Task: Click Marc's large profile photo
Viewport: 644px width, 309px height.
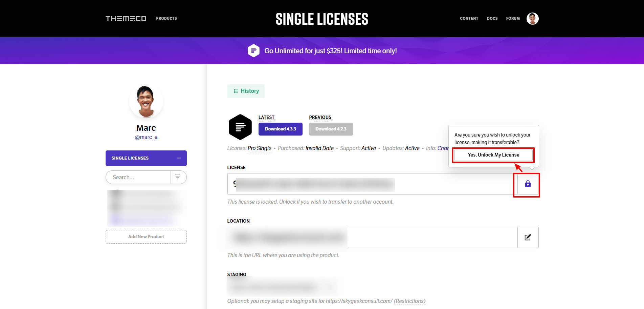Action: [146, 102]
